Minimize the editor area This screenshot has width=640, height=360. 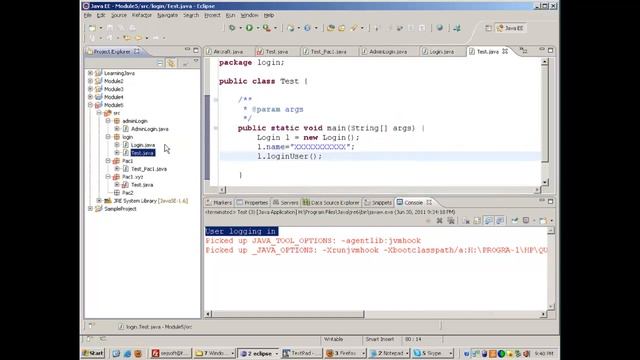pyautogui.click(x=542, y=49)
